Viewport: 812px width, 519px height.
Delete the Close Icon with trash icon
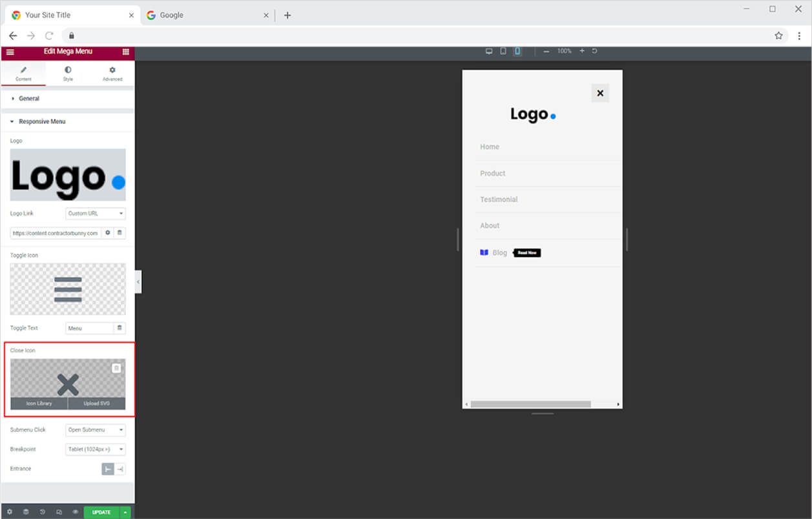coord(116,368)
